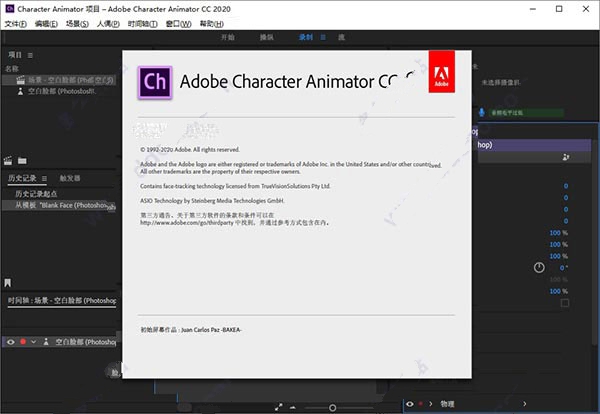Click the new folder icon in the project panel

pyautogui.click(x=22, y=161)
